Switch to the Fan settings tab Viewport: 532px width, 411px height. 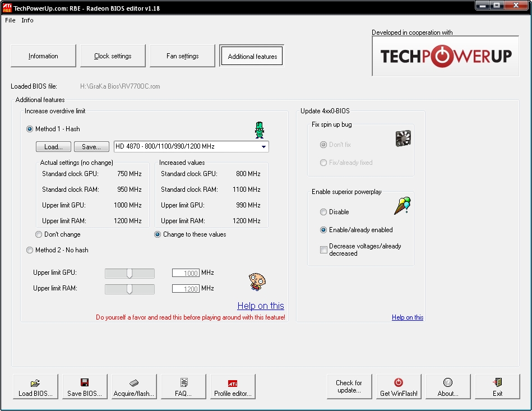pos(182,56)
